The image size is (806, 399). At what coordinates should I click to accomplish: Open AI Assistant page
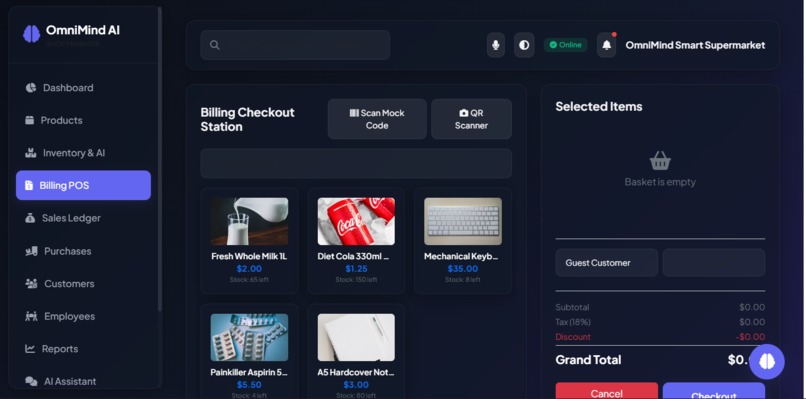pos(83,382)
